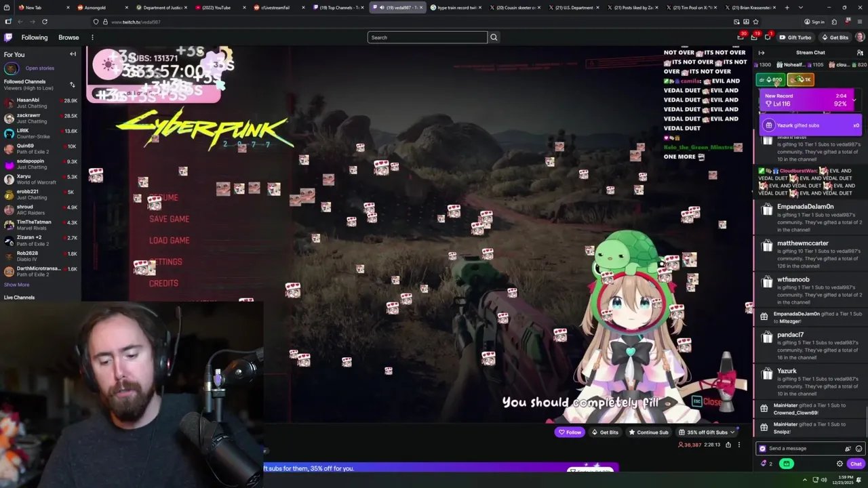Open the chat community users list
The height and width of the screenshot is (488, 868).
click(x=860, y=53)
